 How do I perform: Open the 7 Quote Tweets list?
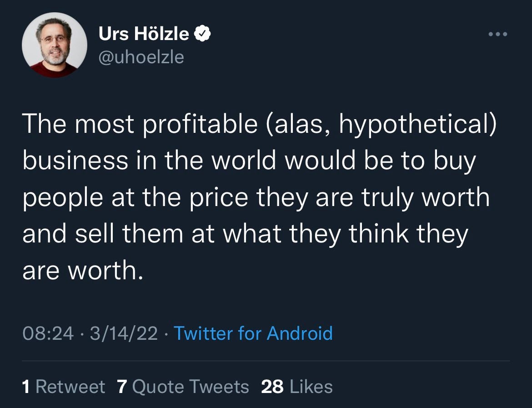[x=183, y=387]
